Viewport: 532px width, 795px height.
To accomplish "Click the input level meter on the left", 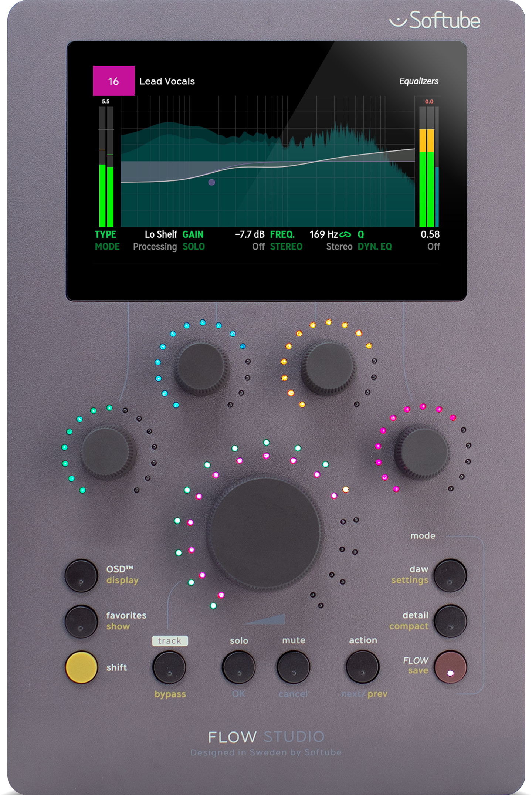I will click(106, 166).
